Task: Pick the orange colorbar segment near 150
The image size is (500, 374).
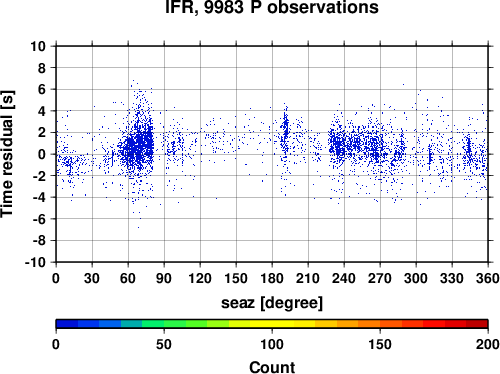Action: (x=380, y=324)
